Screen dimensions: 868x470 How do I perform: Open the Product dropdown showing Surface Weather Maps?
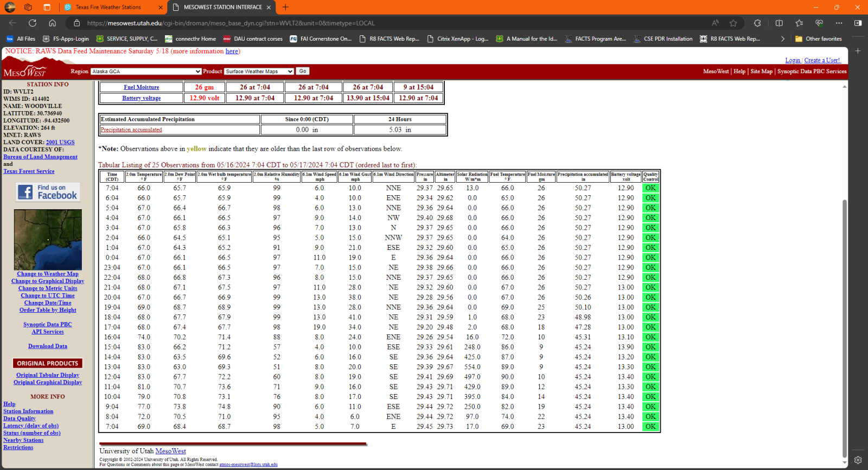coord(259,72)
